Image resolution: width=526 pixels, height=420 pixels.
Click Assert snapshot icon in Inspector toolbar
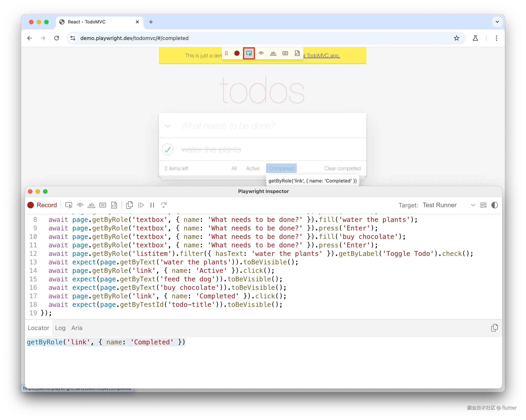click(x=114, y=205)
